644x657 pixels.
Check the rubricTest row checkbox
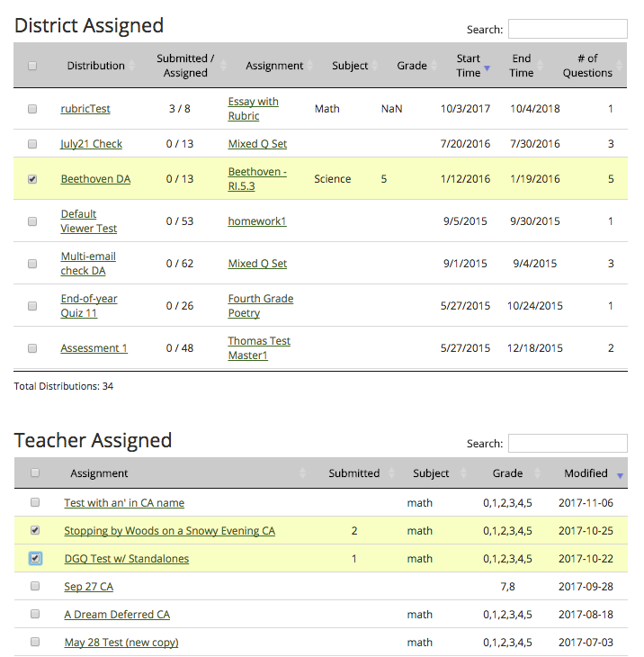click(x=32, y=109)
